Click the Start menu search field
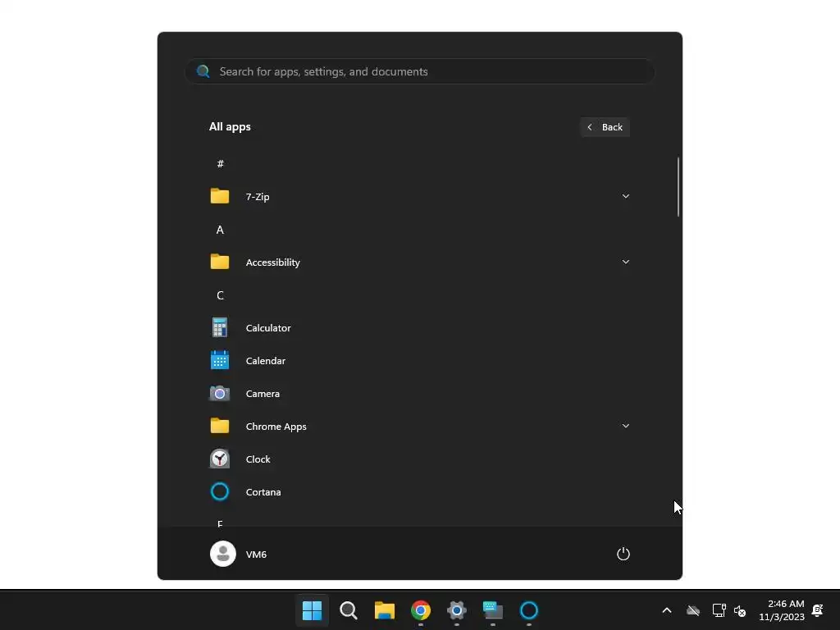The width and height of the screenshot is (840, 630). click(x=420, y=71)
